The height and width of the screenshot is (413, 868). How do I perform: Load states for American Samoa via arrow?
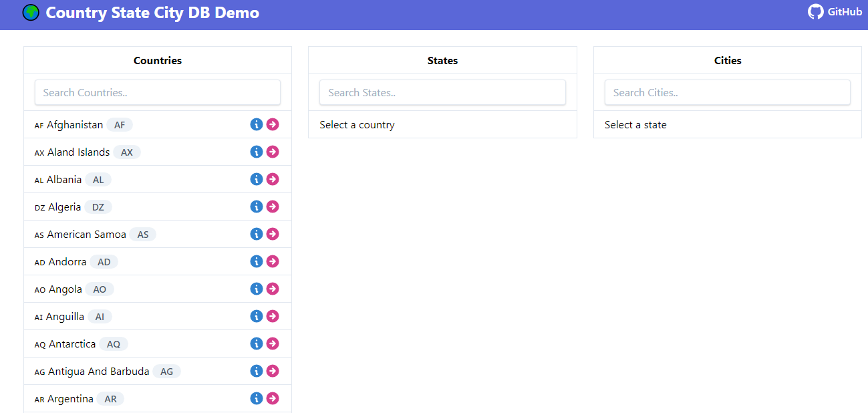pos(273,234)
